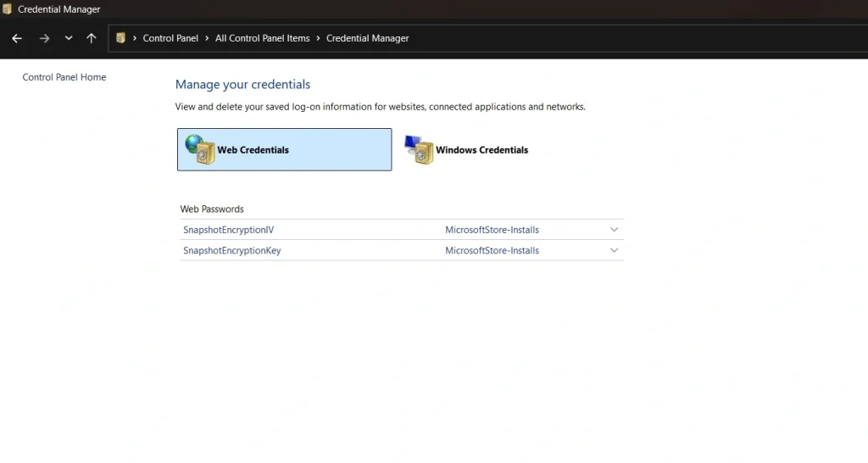Click the Web Credentials globe vault icon
This screenshot has width=868, height=463.
click(x=200, y=149)
